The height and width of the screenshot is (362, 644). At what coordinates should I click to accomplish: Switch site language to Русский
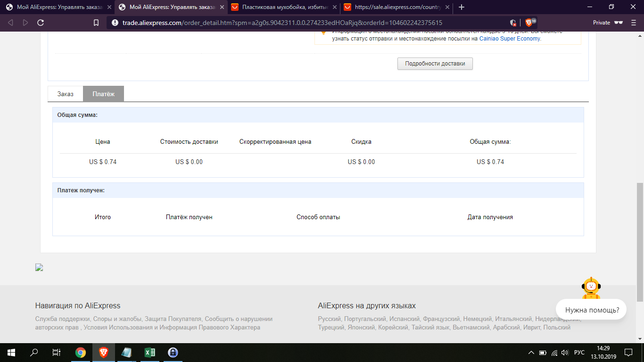point(329,319)
